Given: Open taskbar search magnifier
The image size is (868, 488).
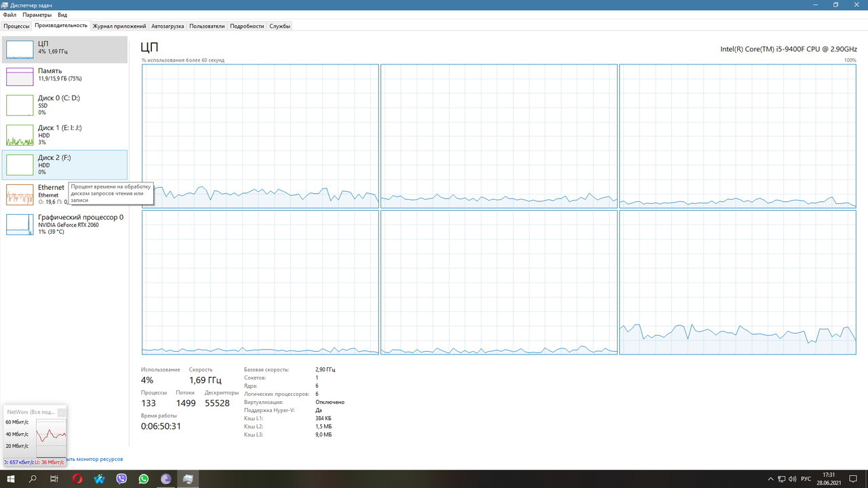Looking at the screenshot, I should [33, 479].
